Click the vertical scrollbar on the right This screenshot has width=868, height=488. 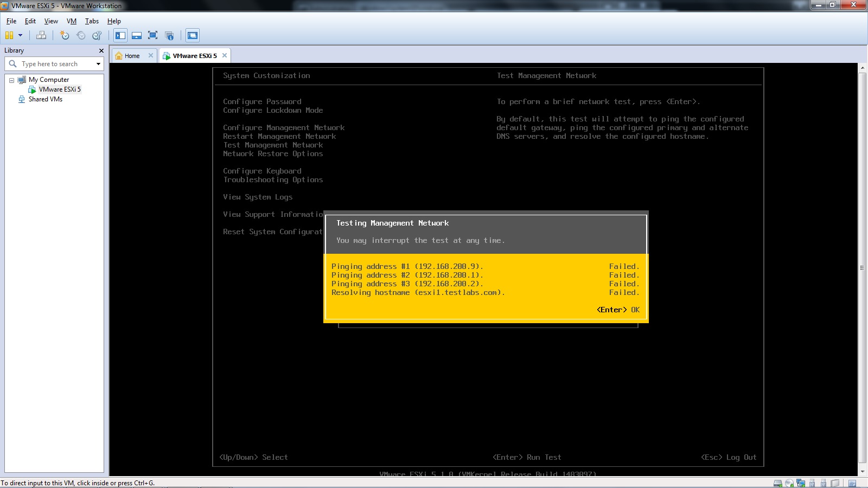point(863,267)
